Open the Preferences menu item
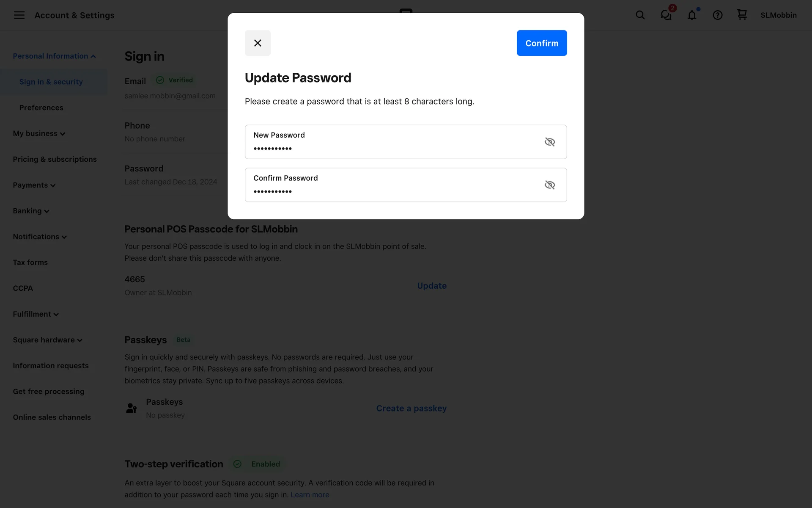This screenshot has height=508, width=812. click(41, 108)
